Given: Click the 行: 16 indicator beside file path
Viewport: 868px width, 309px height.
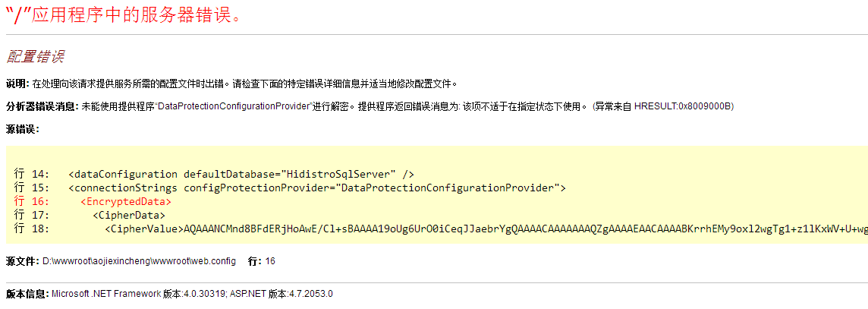Looking at the screenshot, I should coord(261,260).
